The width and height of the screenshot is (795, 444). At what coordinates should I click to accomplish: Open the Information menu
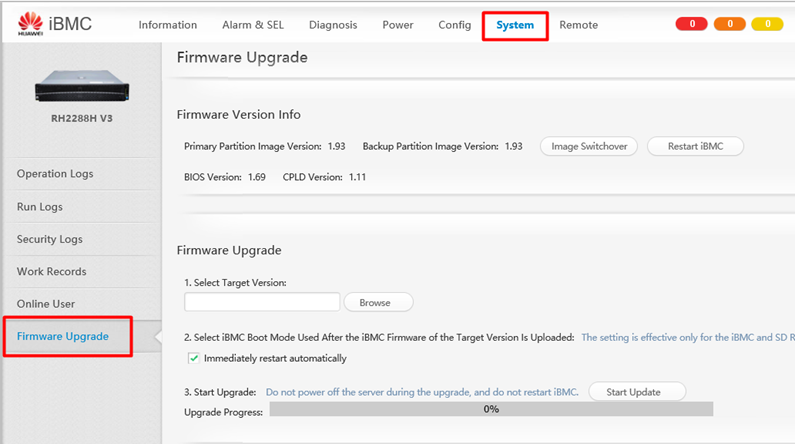click(x=167, y=25)
